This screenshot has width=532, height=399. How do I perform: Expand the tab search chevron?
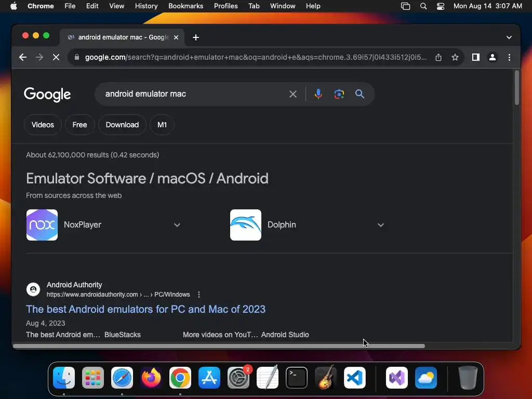tap(509, 37)
